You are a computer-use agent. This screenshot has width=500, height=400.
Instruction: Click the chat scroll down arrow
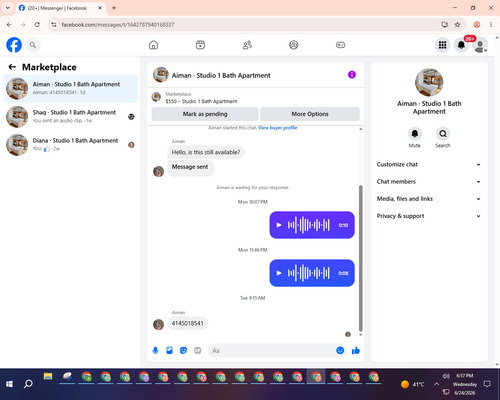point(360,335)
